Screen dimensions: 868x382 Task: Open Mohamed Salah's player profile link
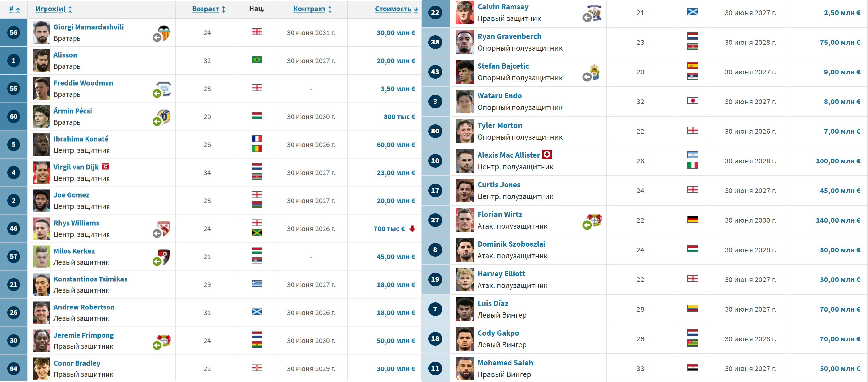(x=505, y=363)
